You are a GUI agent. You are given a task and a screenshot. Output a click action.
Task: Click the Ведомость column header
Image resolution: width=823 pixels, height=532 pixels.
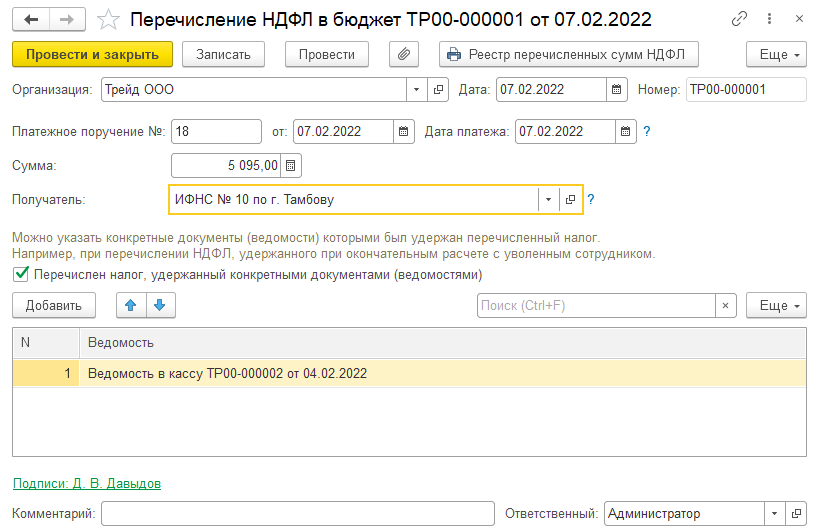(x=442, y=343)
